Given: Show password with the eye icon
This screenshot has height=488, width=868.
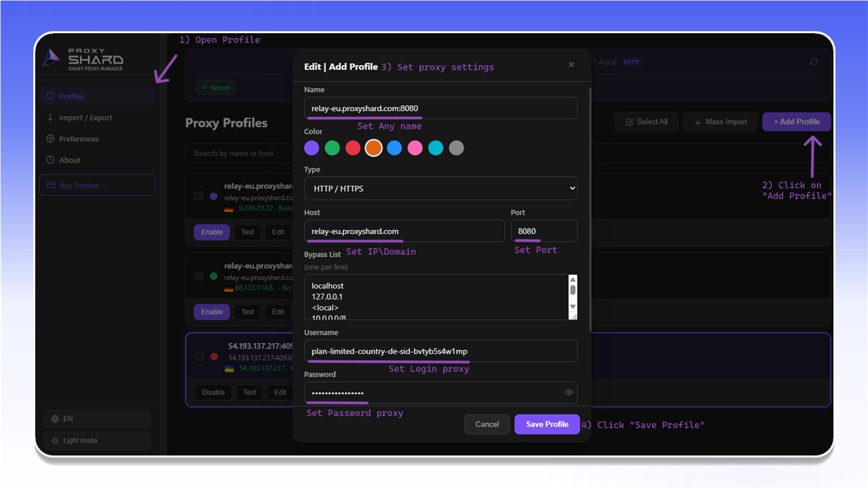Looking at the screenshot, I should 569,392.
